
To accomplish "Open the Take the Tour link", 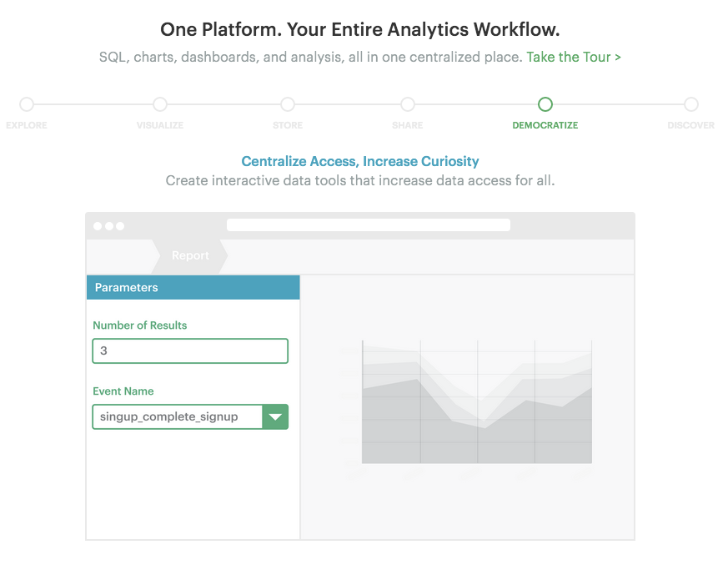I will pos(574,57).
